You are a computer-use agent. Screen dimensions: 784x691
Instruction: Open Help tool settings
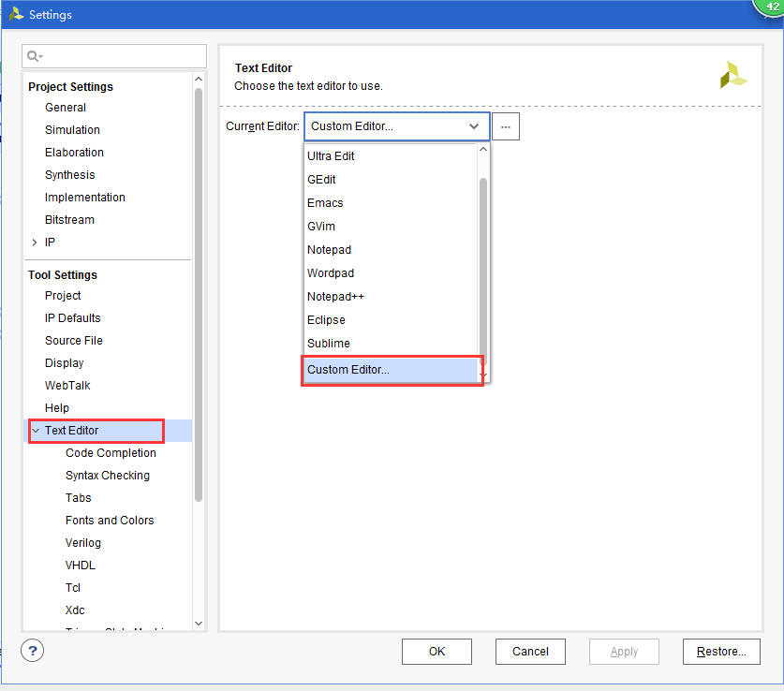[x=57, y=408]
